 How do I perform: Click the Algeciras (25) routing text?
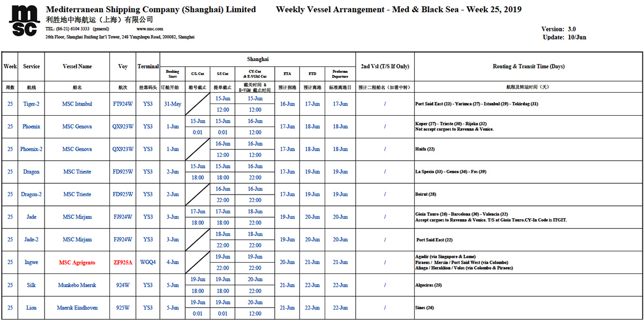pyautogui.click(x=429, y=285)
